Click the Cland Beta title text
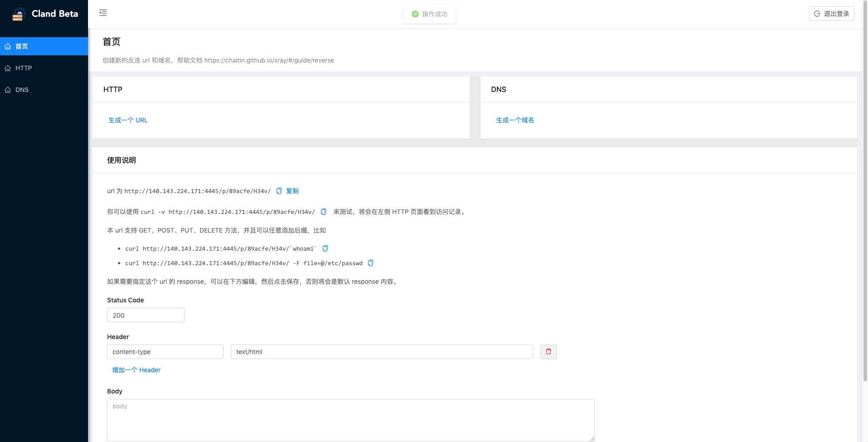This screenshot has width=868, height=442. (55, 14)
